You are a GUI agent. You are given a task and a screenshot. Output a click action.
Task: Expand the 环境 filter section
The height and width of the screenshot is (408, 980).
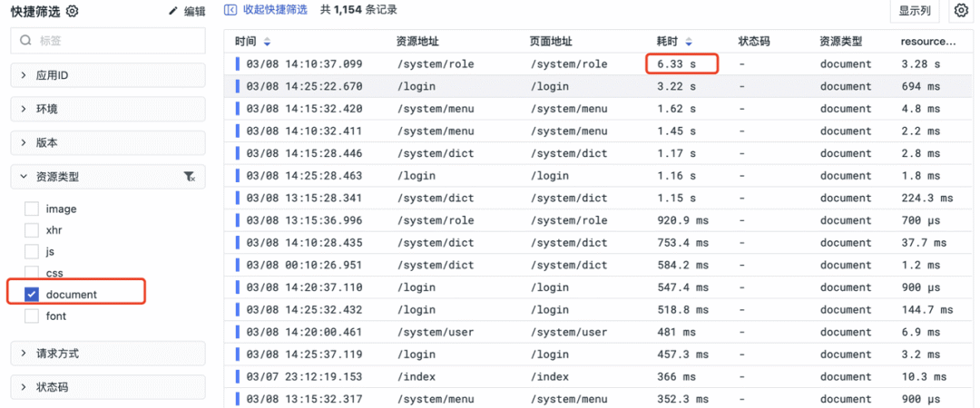pos(108,110)
